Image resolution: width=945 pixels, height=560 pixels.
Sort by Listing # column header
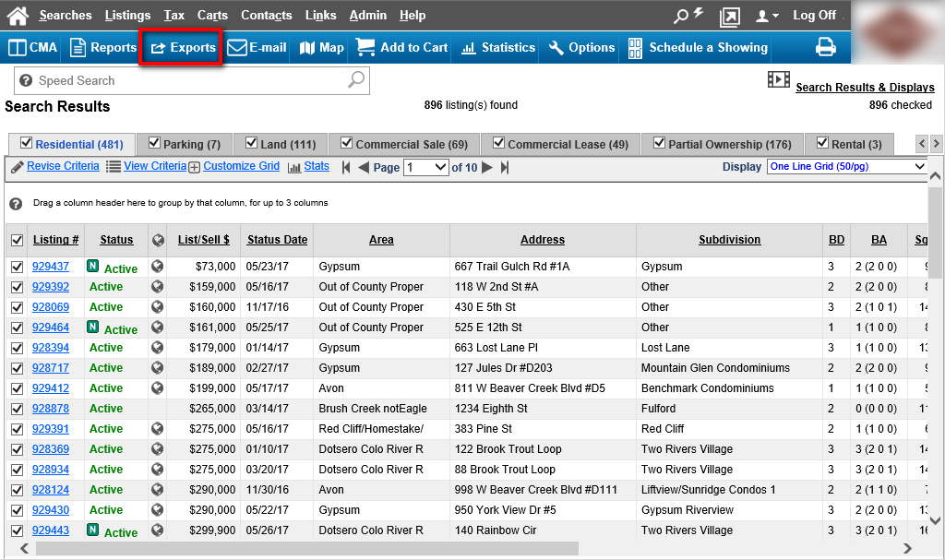(56, 239)
